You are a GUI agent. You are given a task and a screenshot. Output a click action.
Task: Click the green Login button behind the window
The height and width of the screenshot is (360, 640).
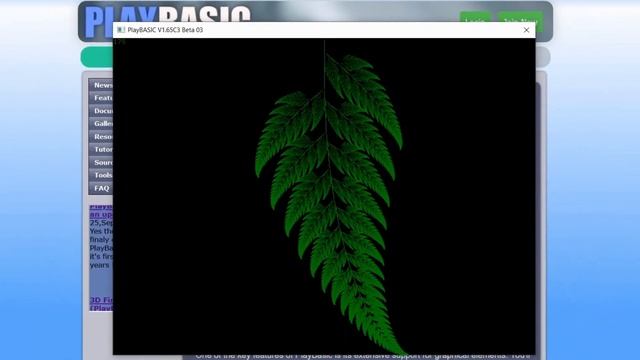click(475, 16)
